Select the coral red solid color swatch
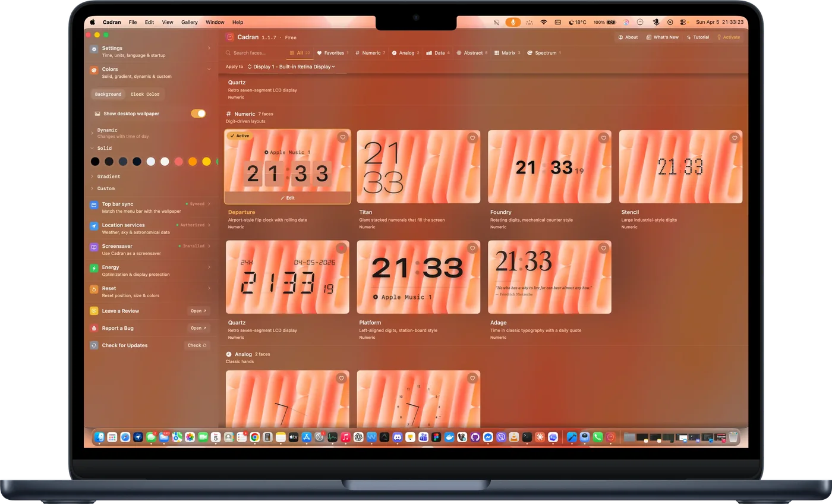This screenshot has width=832, height=504. tap(178, 162)
